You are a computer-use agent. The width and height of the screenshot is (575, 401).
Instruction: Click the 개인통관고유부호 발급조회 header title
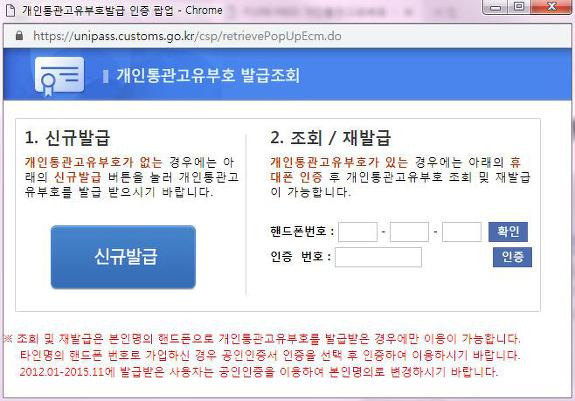tap(208, 76)
